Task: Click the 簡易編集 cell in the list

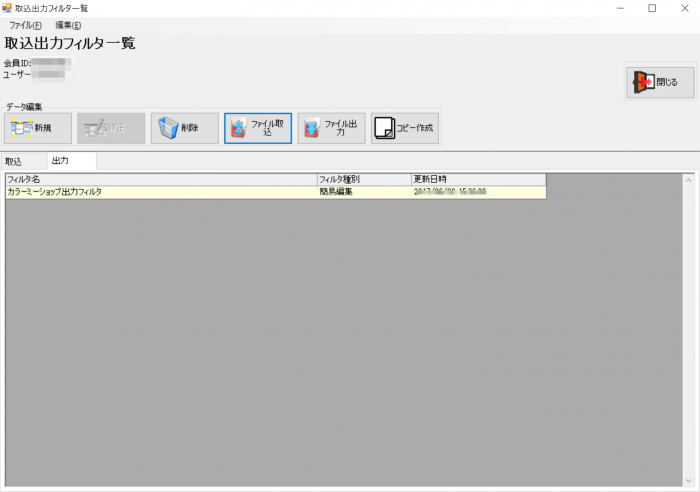Action: 363,191
